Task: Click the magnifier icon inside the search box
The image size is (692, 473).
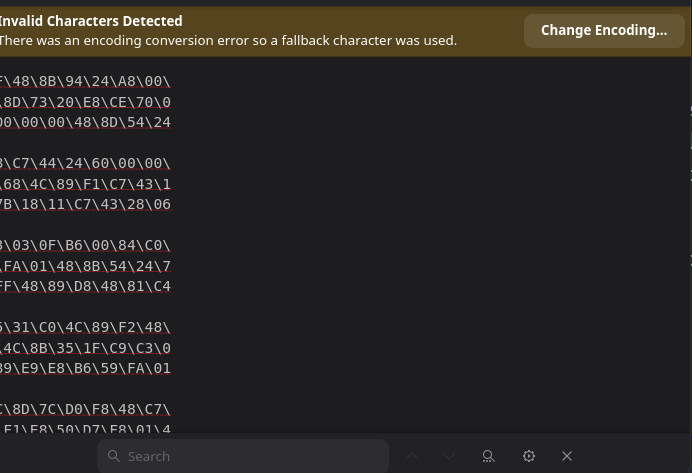Action: click(114, 456)
